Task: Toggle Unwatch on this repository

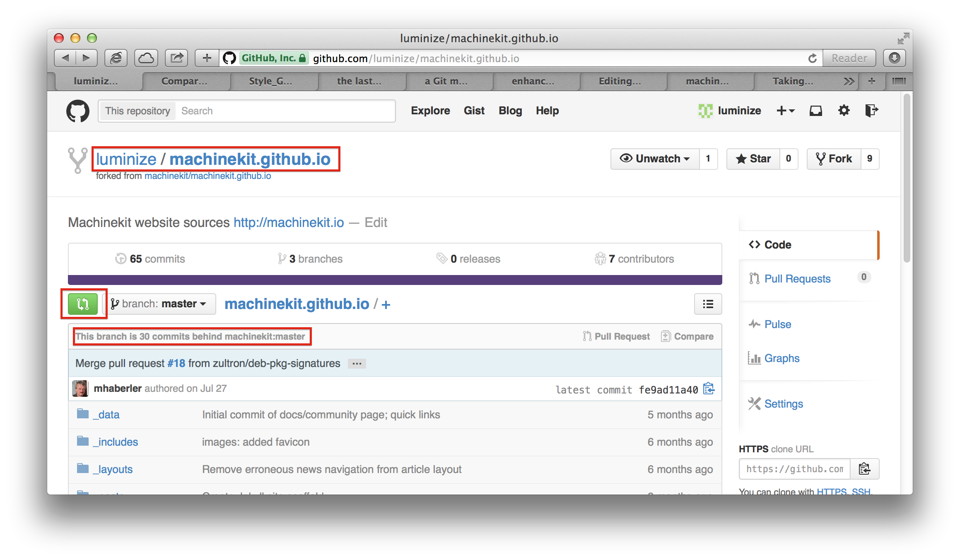Action: 653,159
